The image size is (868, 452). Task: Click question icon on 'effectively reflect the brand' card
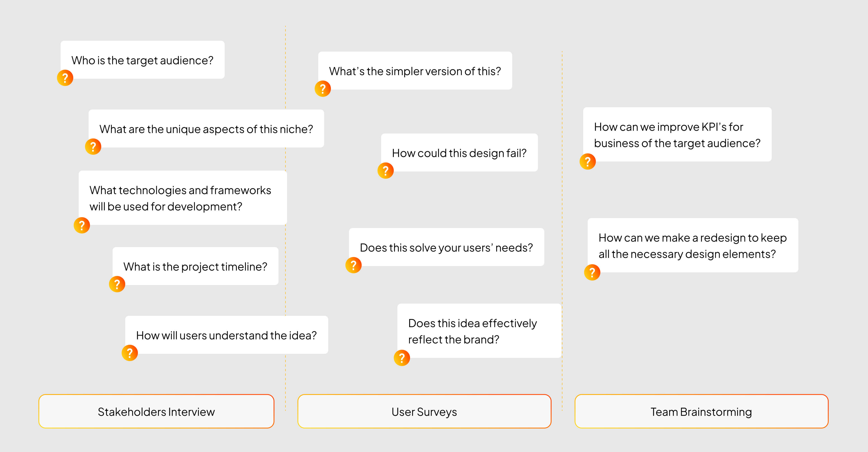tap(402, 358)
